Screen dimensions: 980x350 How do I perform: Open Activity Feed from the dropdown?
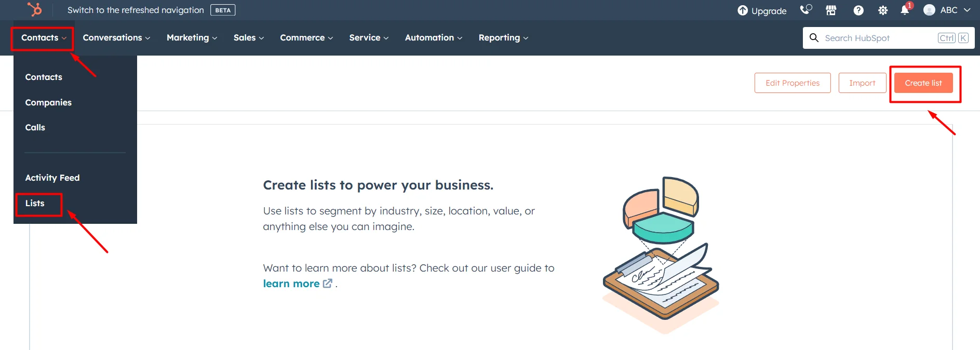click(x=52, y=178)
